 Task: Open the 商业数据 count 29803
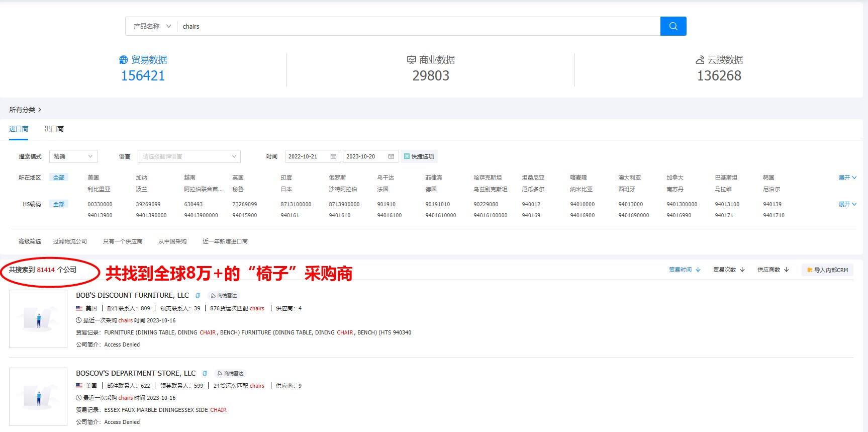431,75
